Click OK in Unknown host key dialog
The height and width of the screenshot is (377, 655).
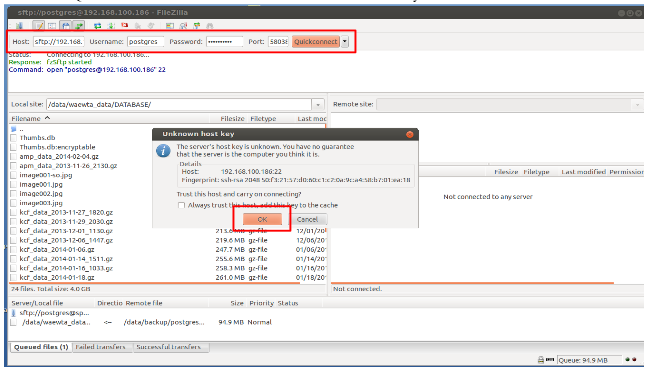pyautogui.click(x=262, y=219)
